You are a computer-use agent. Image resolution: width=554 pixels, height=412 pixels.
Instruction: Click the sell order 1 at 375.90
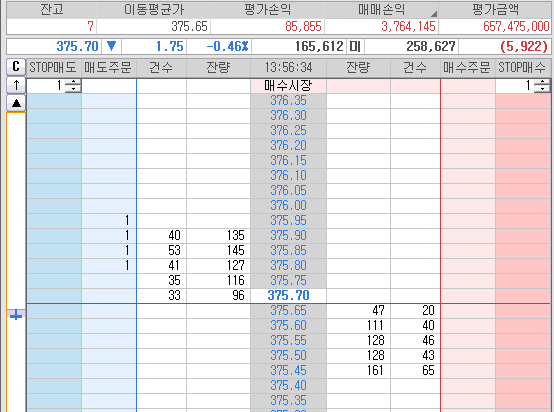click(109, 236)
